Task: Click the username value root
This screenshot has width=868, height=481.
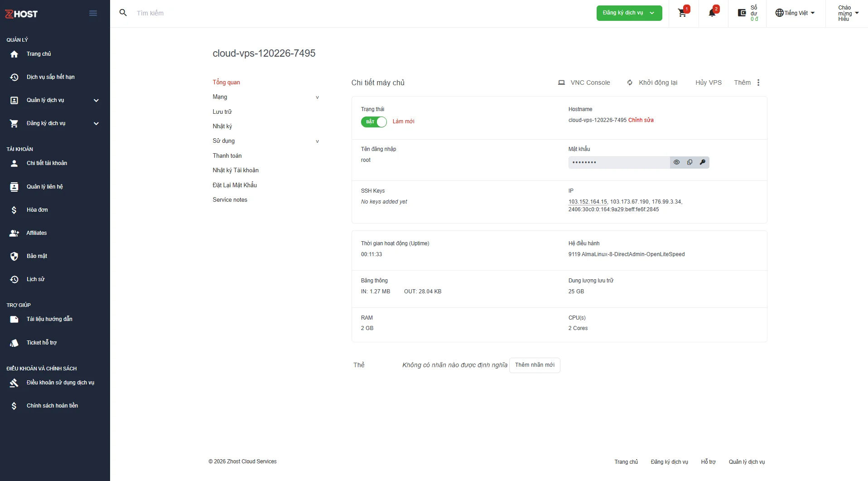Action: [x=366, y=160]
